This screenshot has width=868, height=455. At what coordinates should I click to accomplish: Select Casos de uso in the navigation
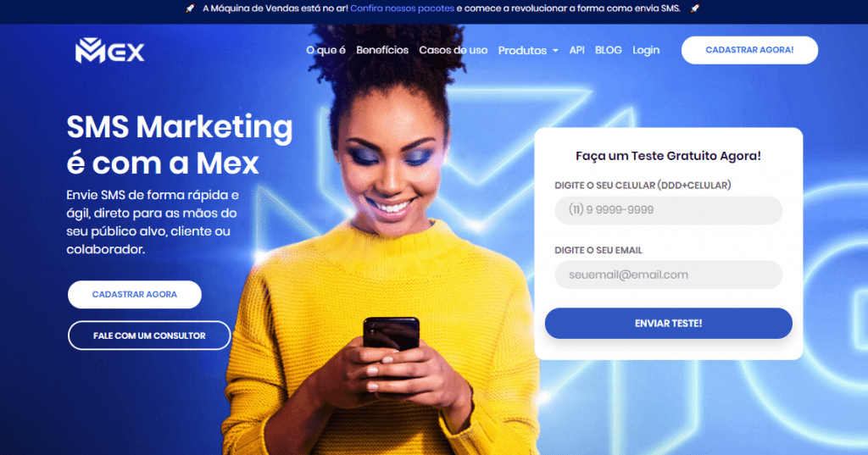tap(453, 50)
